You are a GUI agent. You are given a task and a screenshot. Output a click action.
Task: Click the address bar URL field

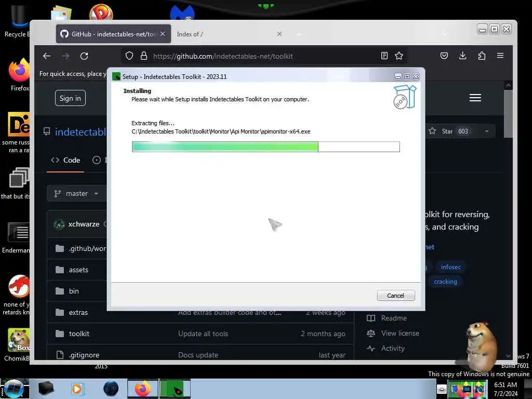pyautogui.click(x=264, y=56)
